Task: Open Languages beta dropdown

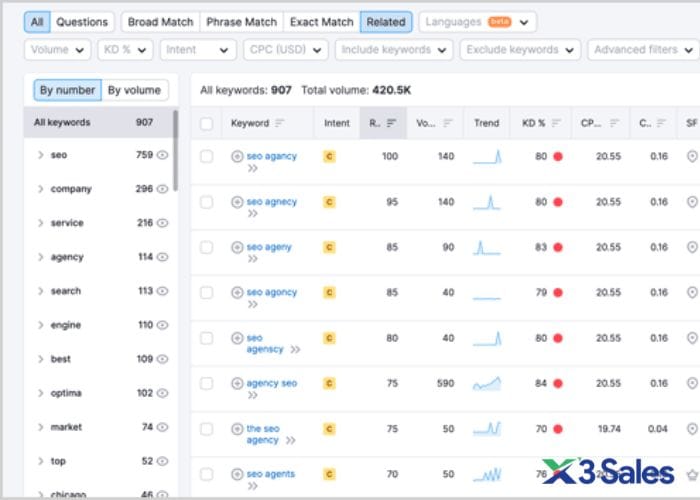Action: coord(478,22)
